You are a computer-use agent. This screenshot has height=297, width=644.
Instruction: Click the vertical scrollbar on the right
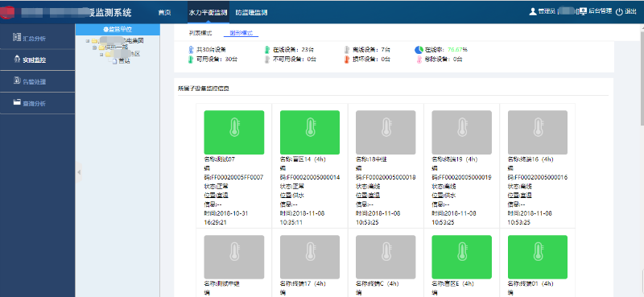642,74
